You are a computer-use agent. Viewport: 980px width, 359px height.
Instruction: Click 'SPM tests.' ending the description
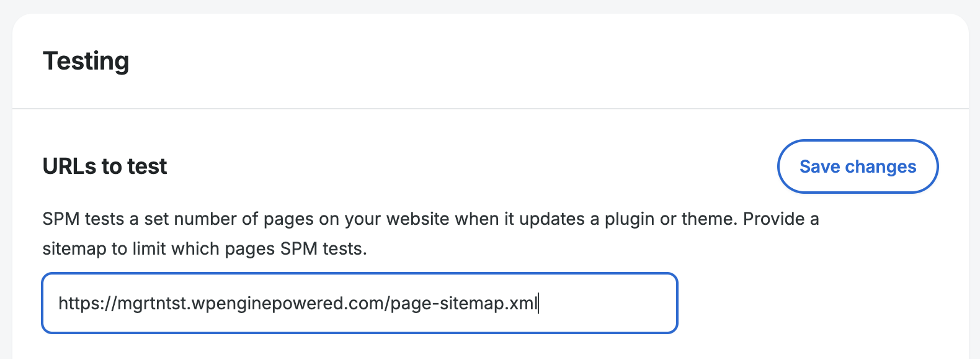coord(323,249)
